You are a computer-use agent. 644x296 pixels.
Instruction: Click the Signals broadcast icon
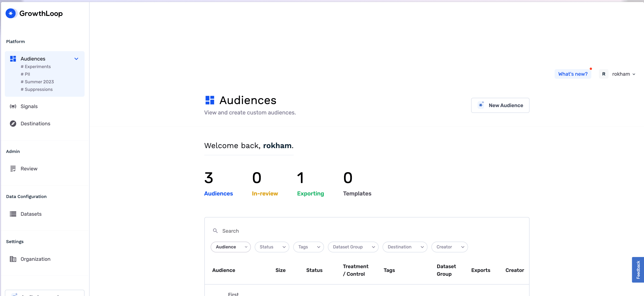pyautogui.click(x=13, y=106)
